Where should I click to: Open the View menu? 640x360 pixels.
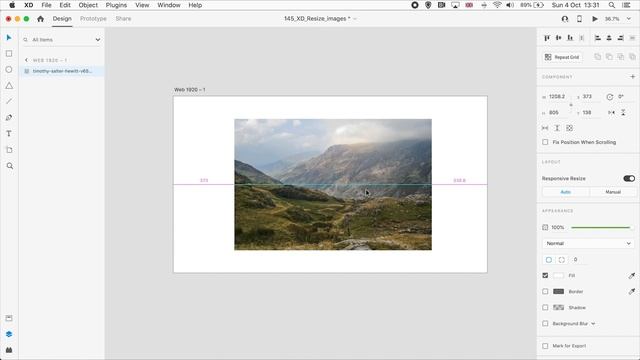[142, 5]
